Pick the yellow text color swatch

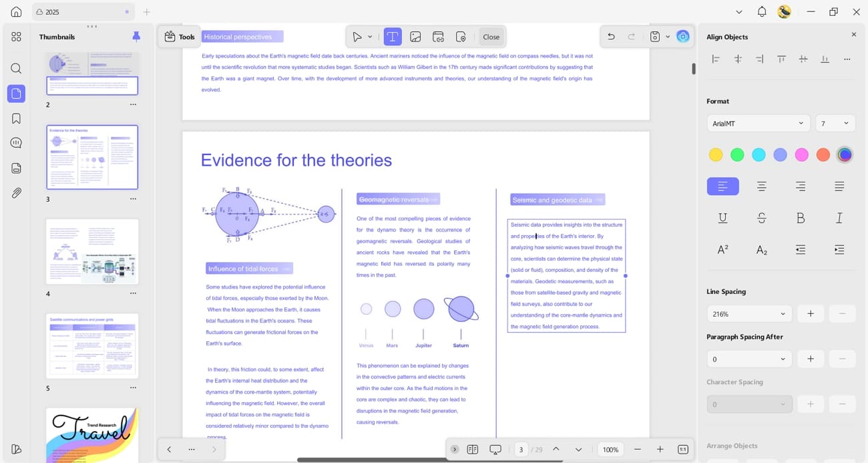716,155
